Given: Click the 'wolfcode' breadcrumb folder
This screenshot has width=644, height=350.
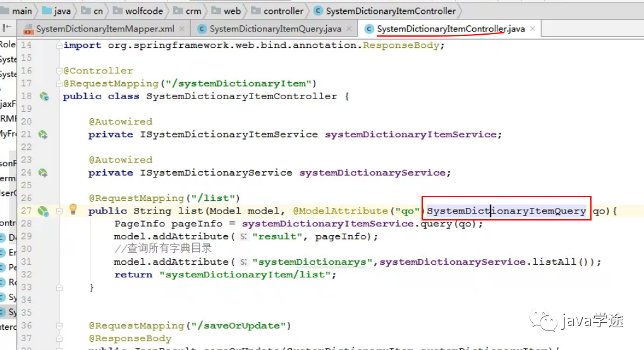Looking at the screenshot, I should [x=138, y=11].
